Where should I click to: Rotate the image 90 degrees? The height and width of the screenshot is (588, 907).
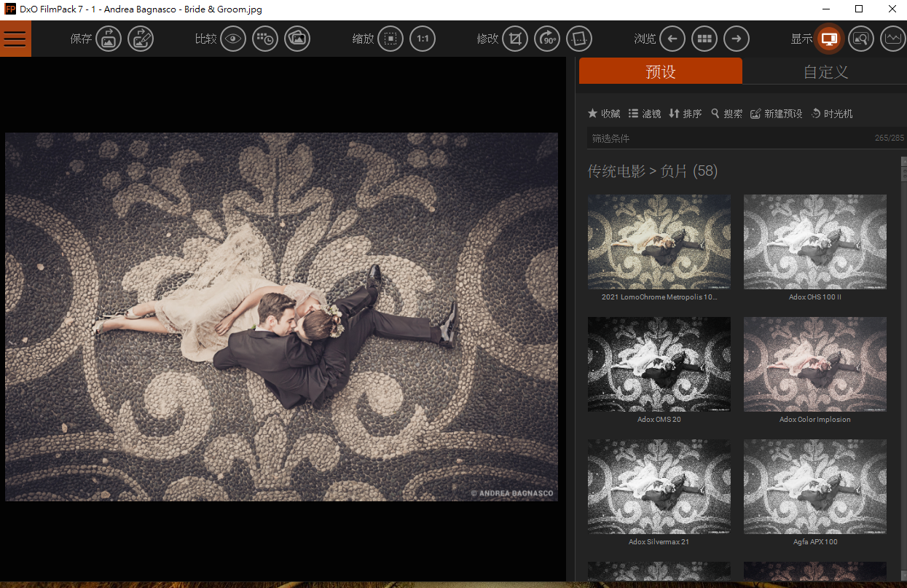coord(547,39)
